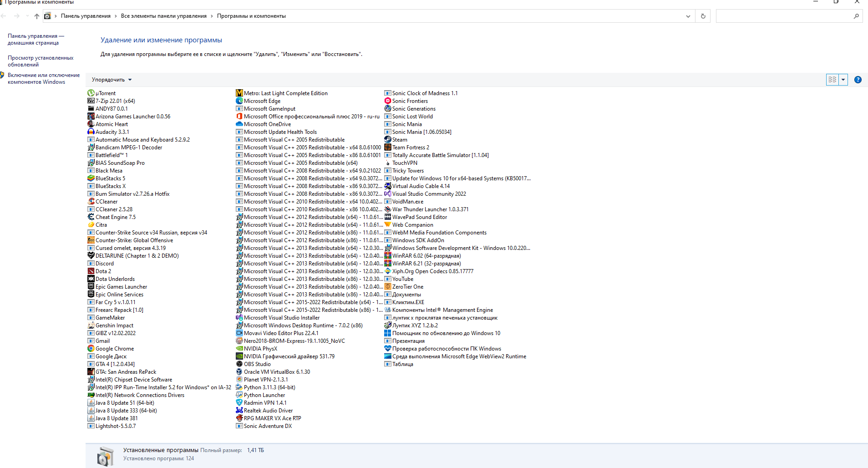Select Counter-Strike: Global Offensive entry

pyautogui.click(x=130, y=240)
